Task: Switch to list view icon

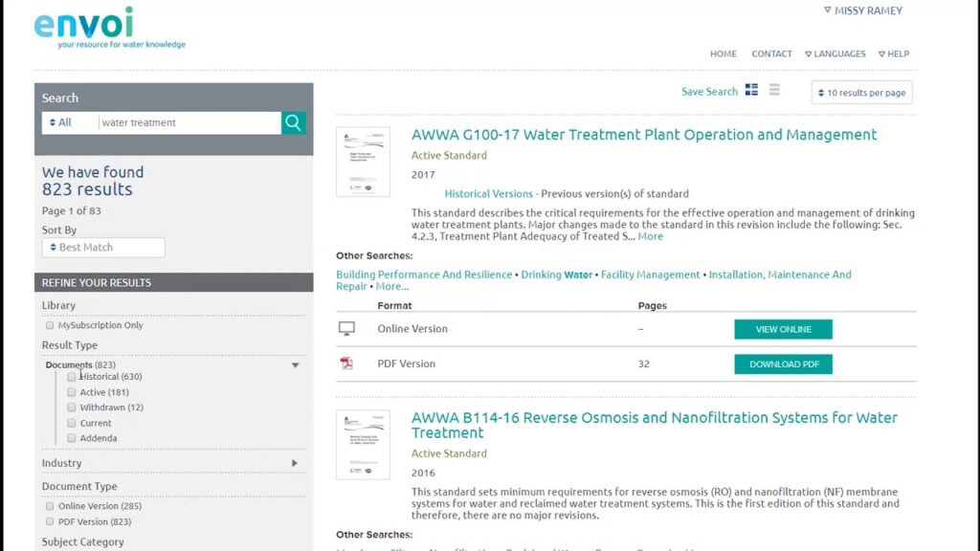Action: click(774, 90)
